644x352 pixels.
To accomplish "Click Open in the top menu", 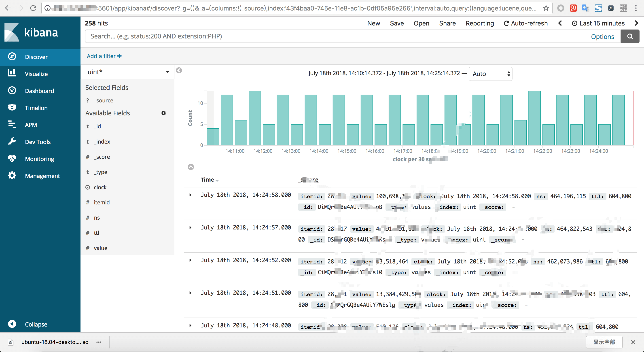I will (x=421, y=23).
